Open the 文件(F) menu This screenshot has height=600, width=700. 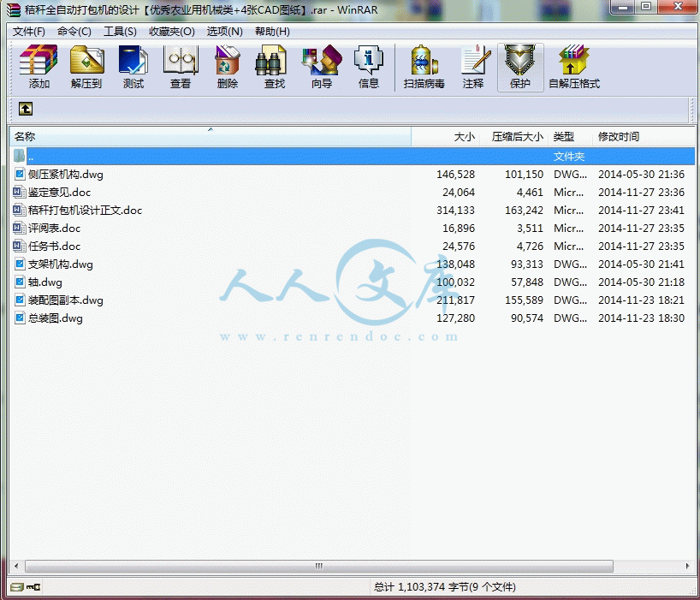click(x=29, y=32)
